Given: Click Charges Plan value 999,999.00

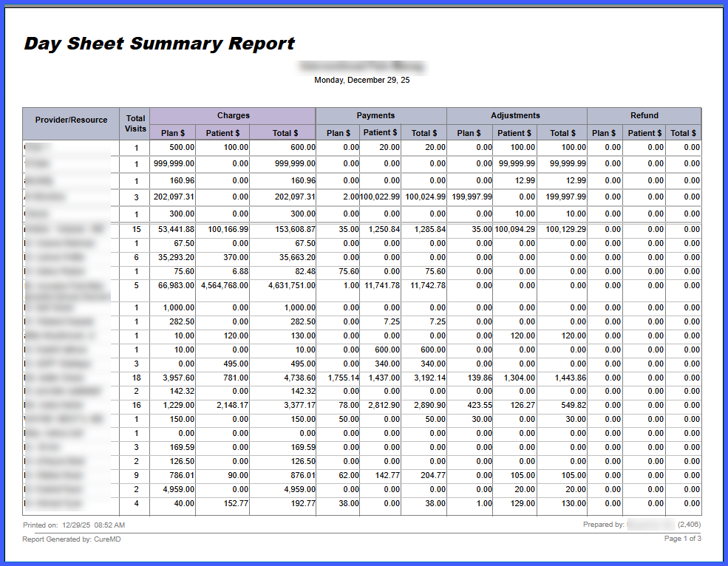Looking at the screenshot, I should [x=174, y=163].
